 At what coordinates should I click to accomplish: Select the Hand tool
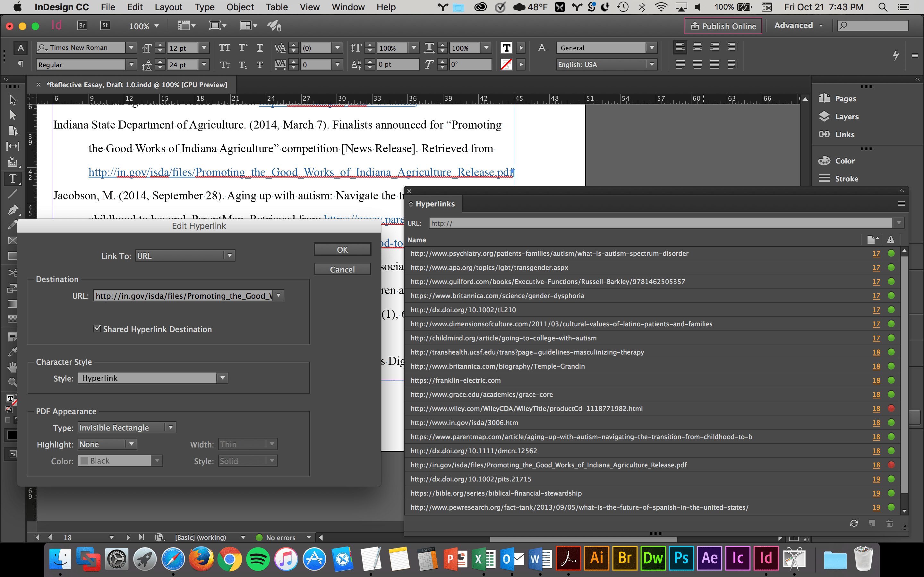pos(13,367)
